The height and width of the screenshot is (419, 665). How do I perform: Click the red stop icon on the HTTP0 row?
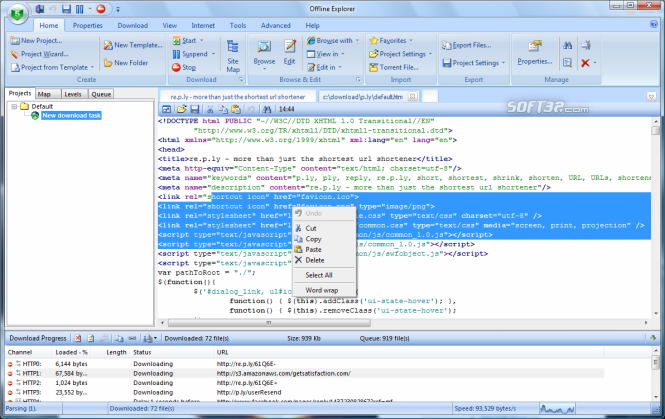click(10, 364)
